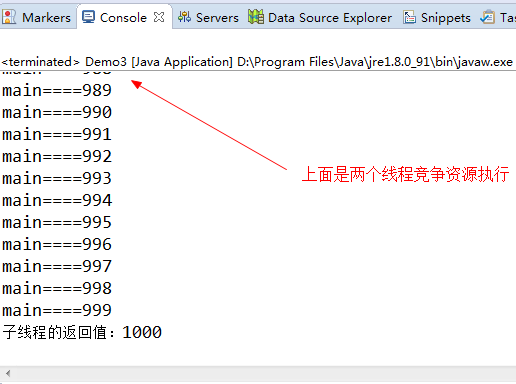Click the Snippets tab icon

(409, 17)
